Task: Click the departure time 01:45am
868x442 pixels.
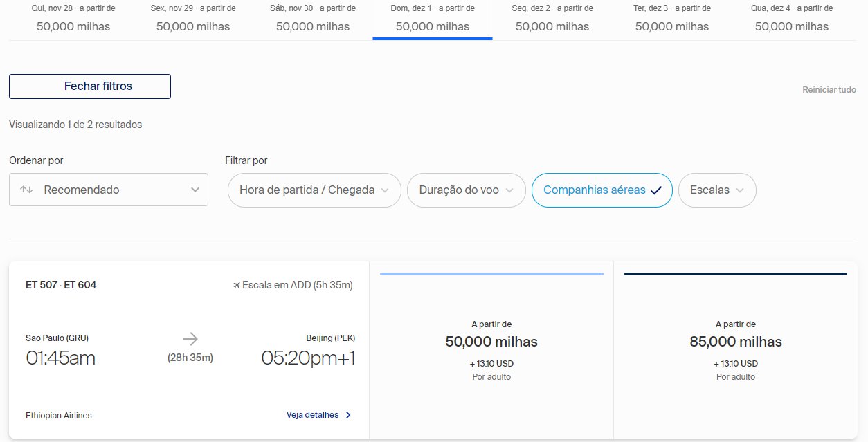Action: tap(61, 358)
